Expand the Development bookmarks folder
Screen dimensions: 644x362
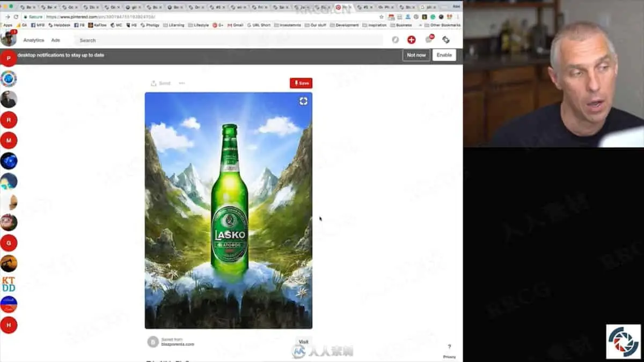pos(344,25)
